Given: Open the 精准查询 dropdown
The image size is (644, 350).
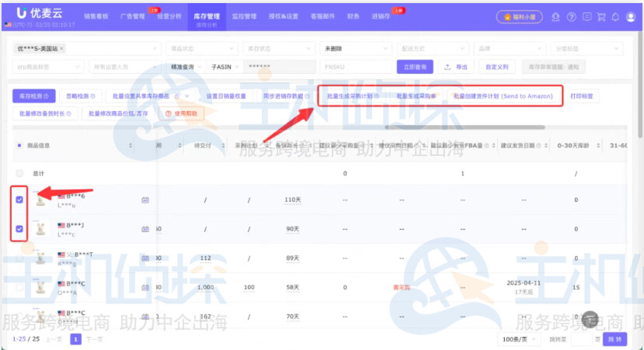Looking at the screenshot, I should coord(186,67).
